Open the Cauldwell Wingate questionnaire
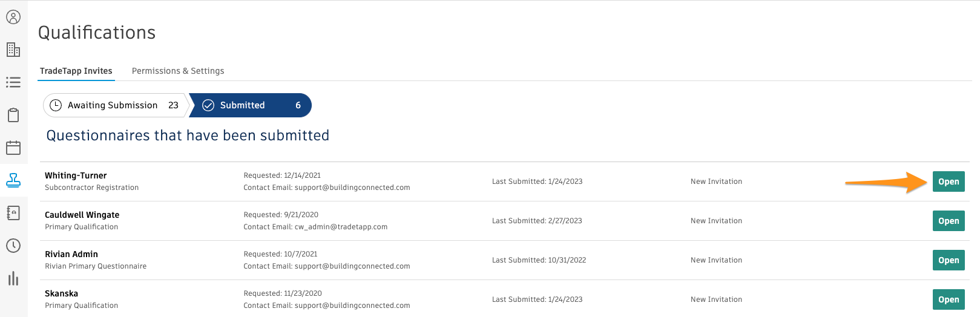Screen dimensions: 980x317 (949, 221)
